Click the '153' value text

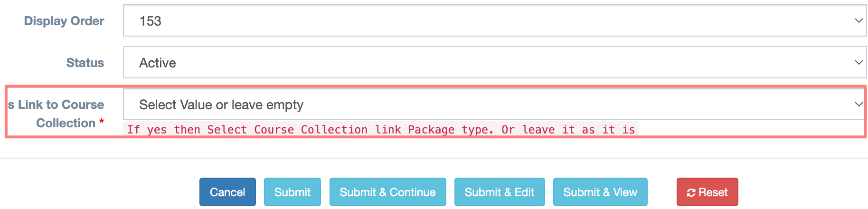pyautogui.click(x=150, y=21)
